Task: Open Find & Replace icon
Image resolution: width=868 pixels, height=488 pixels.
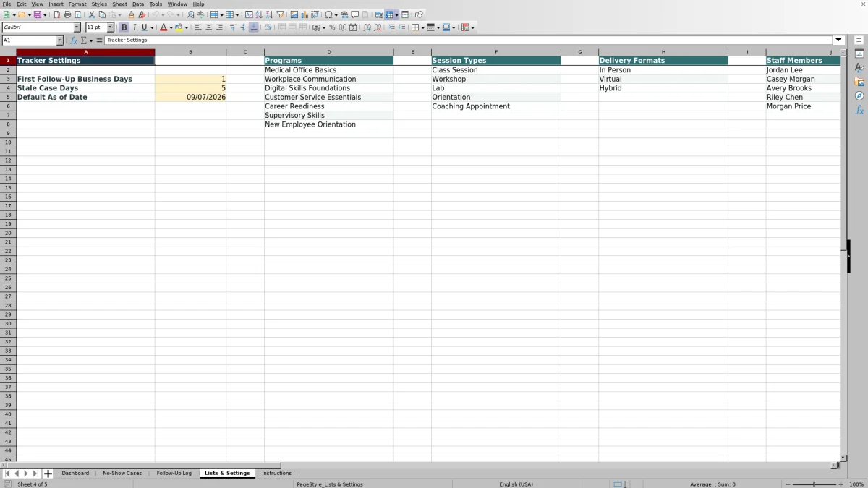Action: coord(190,14)
